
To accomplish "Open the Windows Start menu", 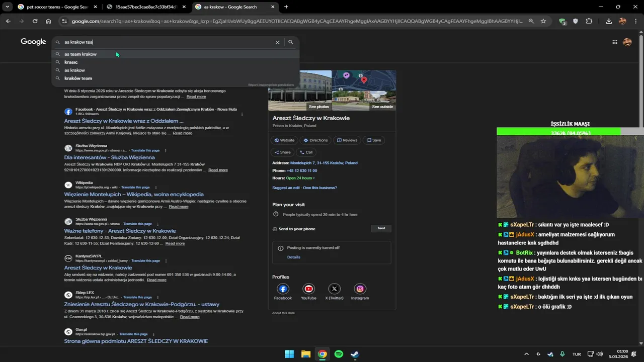I will pos(289,354).
